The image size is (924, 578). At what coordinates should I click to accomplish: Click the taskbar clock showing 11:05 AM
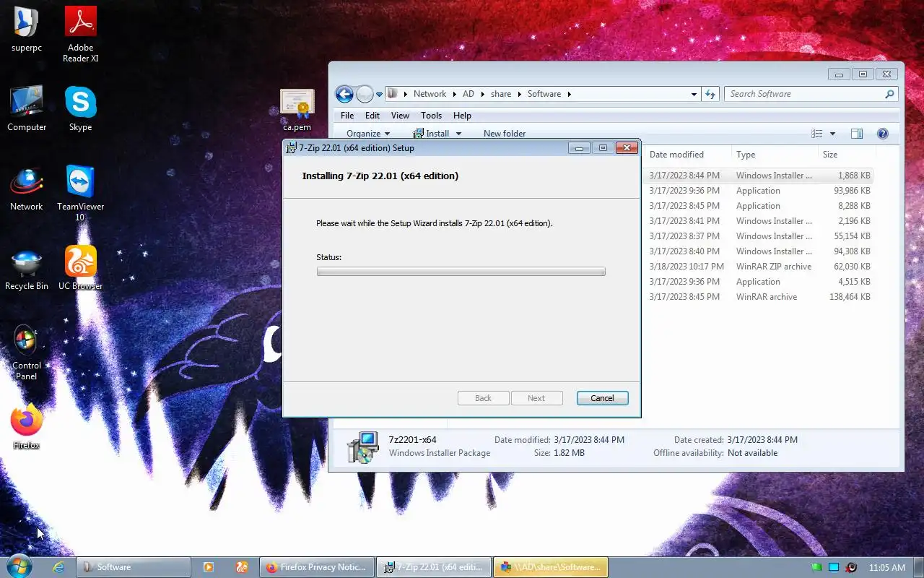887,568
